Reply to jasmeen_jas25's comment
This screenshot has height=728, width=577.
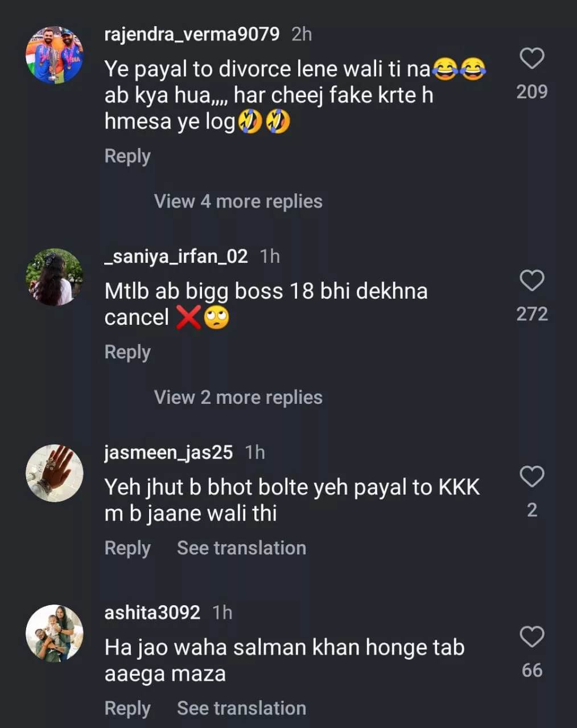pyautogui.click(x=127, y=548)
